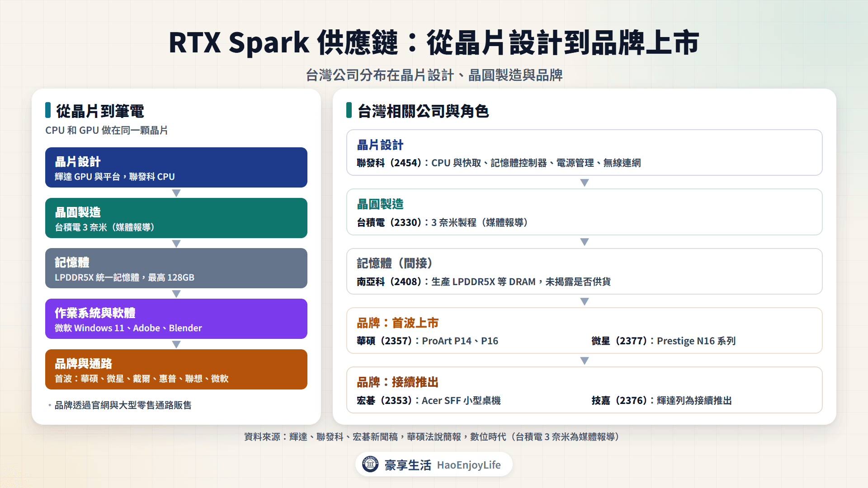The height and width of the screenshot is (488, 868).
Task: Click the right-panel 晶片設計 card heading
Action: pyautogui.click(x=380, y=145)
